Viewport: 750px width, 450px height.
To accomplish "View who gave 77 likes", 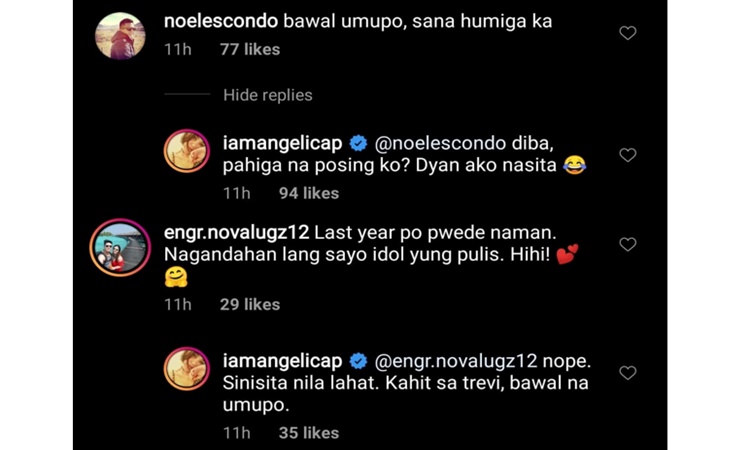I will click(250, 49).
